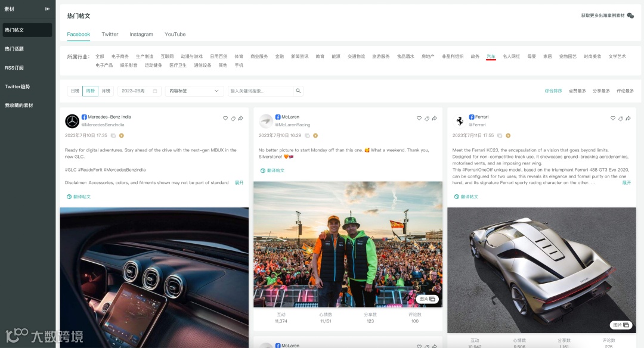
Task: Open the calendar icon in the 2023-28周 picker
Action: [155, 91]
